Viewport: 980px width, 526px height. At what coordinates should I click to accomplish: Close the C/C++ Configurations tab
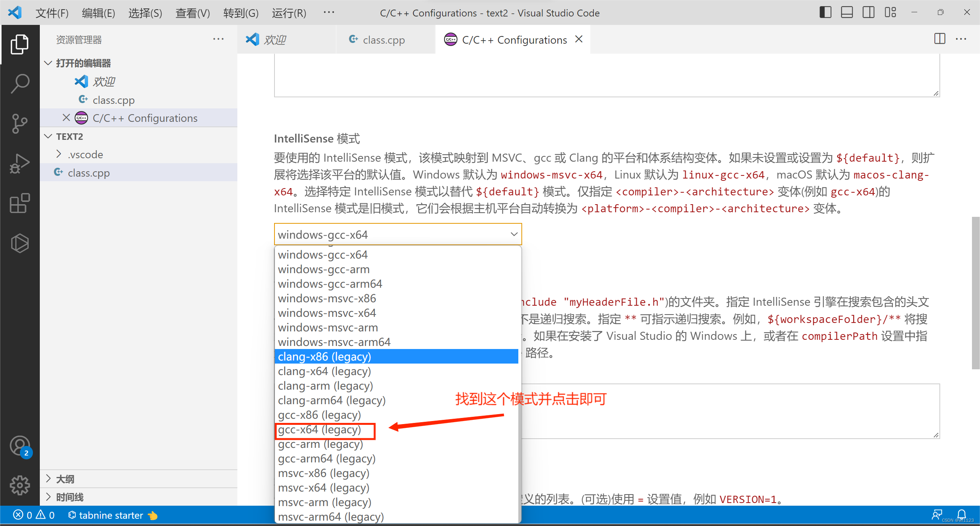[x=579, y=39]
